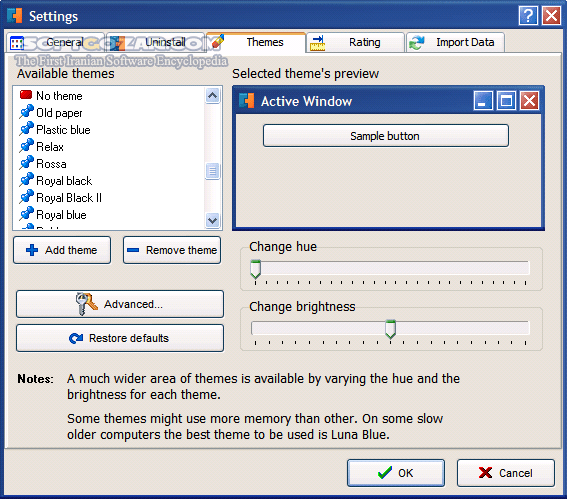The height and width of the screenshot is (499, 567).
Task: Switch to the General tab
Action: coord(56,43)
